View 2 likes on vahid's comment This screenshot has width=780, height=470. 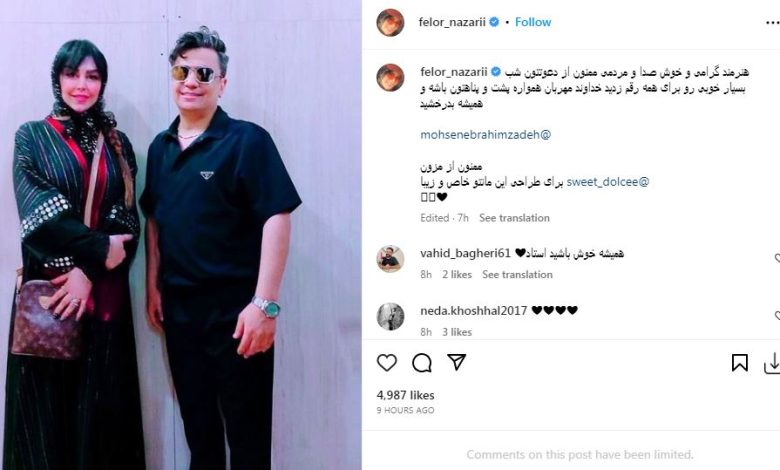click(457, 275)
